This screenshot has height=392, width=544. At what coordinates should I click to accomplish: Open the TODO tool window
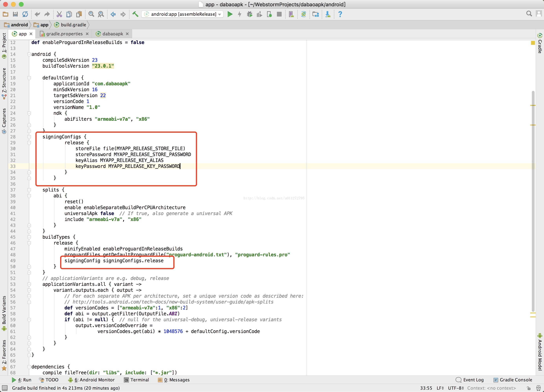tap(49, 380)
